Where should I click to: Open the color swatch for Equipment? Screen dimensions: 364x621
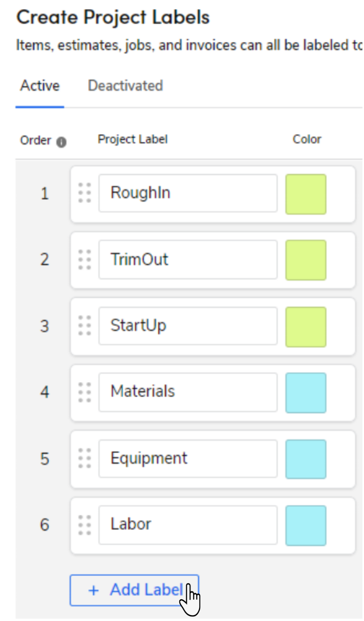click(306, 459)
